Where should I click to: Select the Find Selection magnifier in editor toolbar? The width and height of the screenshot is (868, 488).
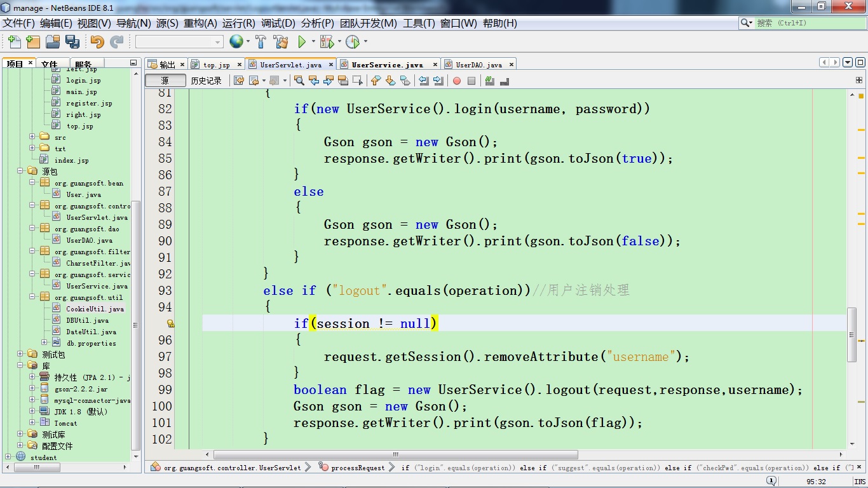[299, 81]
